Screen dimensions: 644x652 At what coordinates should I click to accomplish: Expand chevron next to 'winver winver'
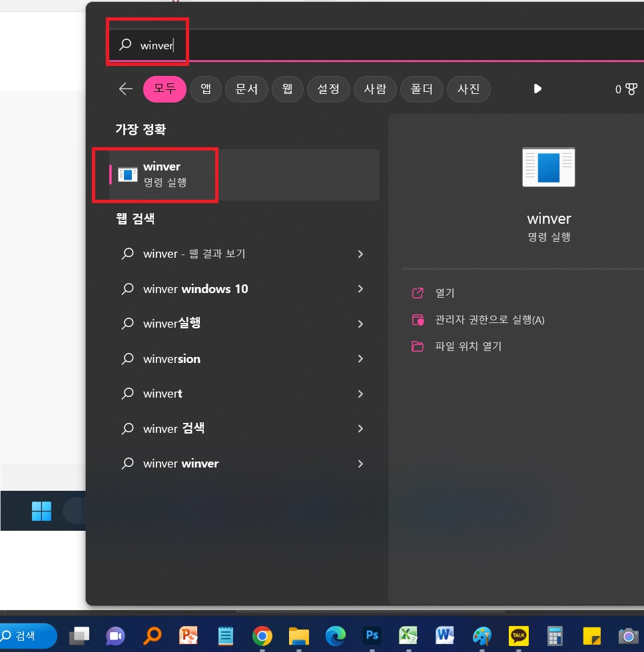coord(360,464)
